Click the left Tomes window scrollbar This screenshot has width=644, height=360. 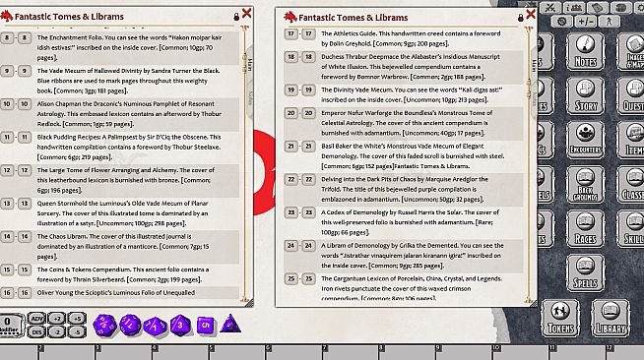point(245,164)
